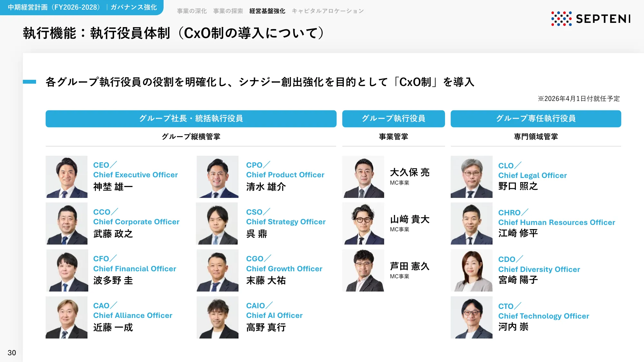Click the CLO photo of 野口 照之
This screenshot has height=362, width=644.
(x=471, y=177)
